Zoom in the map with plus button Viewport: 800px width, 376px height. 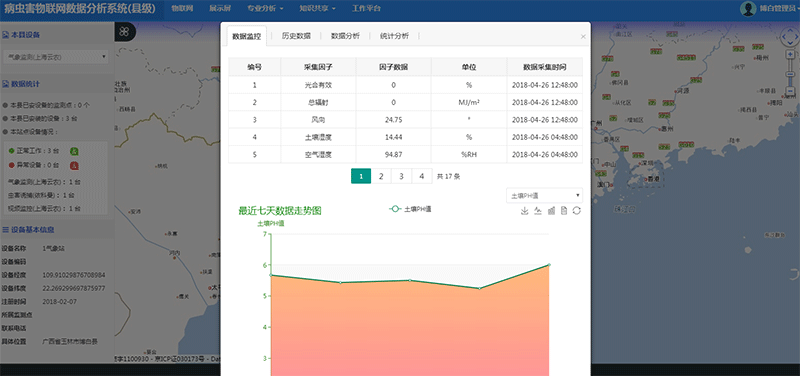pyautogui.click(x=790, y=54)
